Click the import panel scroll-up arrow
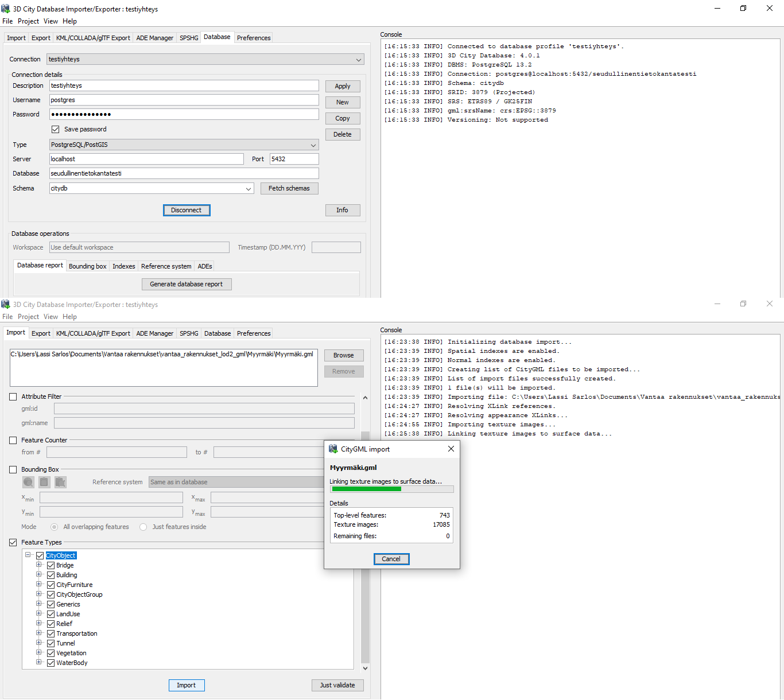Image resolution: width=784 pixels, height=700 pixels. (365, 398)
